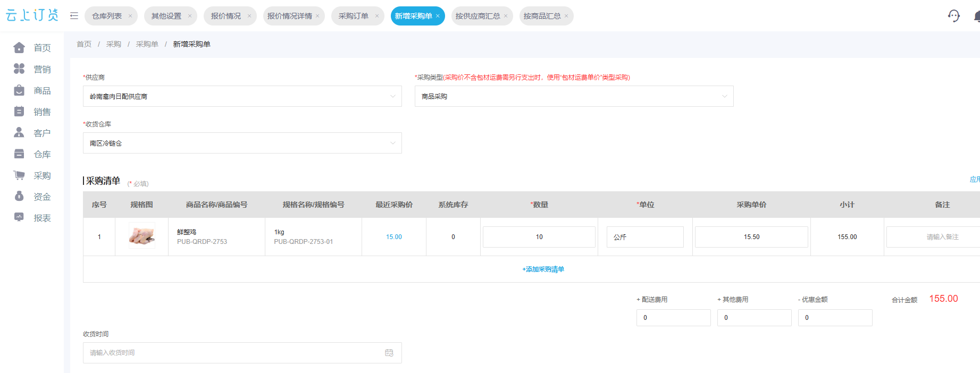Close the 仓库列表 tab
The height and width of the screenshot is (373, 980).
coord(130,16)
